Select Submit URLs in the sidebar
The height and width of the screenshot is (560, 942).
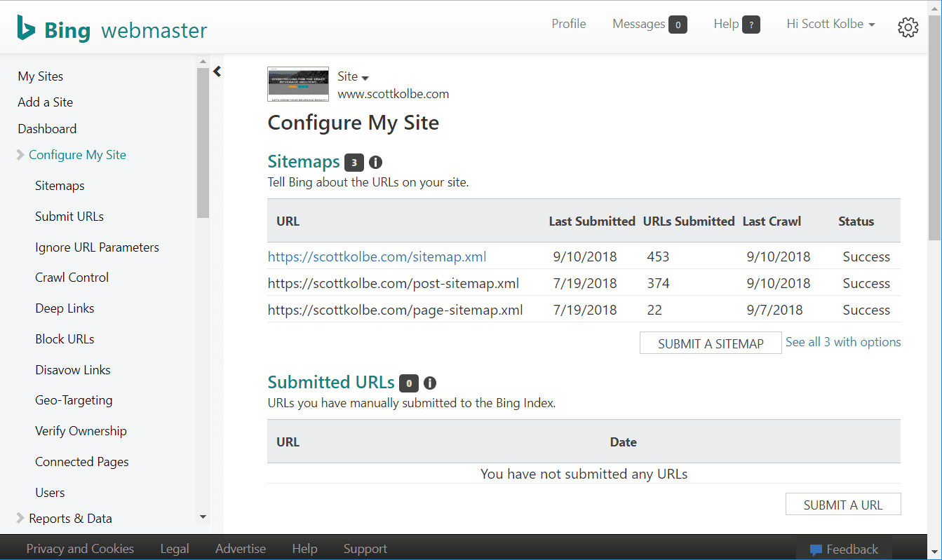point(69,217)
